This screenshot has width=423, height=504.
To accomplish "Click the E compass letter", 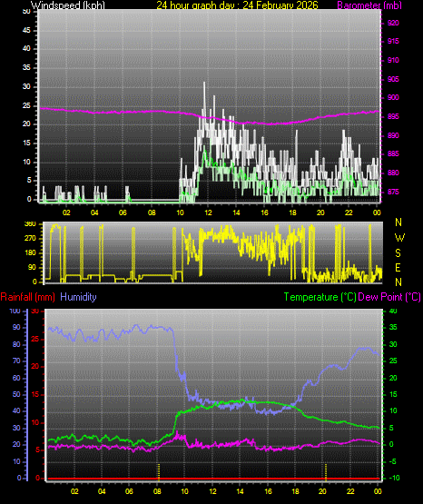I will [398, 267].
